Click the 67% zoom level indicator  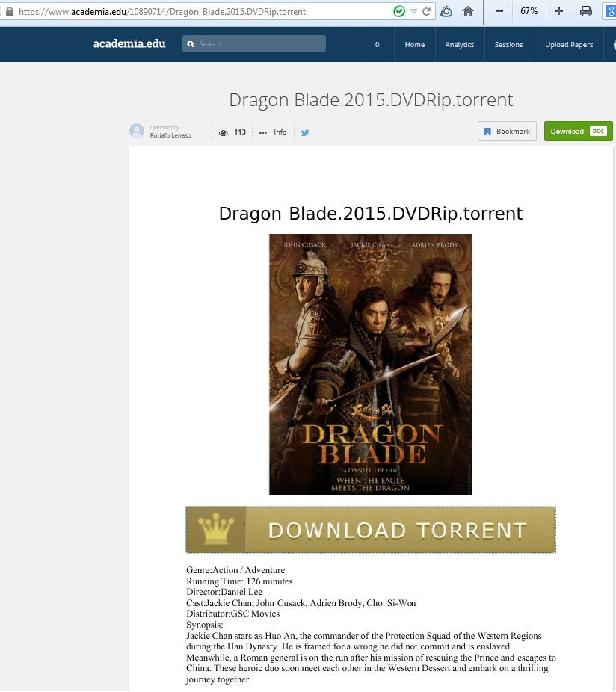tap(529, 11)
